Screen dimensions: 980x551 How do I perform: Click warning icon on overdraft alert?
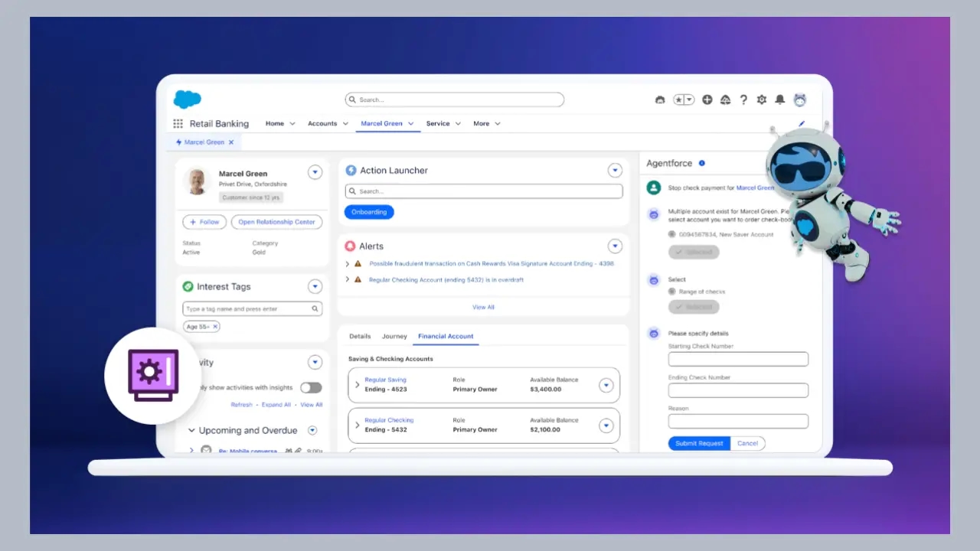point(358,279)
